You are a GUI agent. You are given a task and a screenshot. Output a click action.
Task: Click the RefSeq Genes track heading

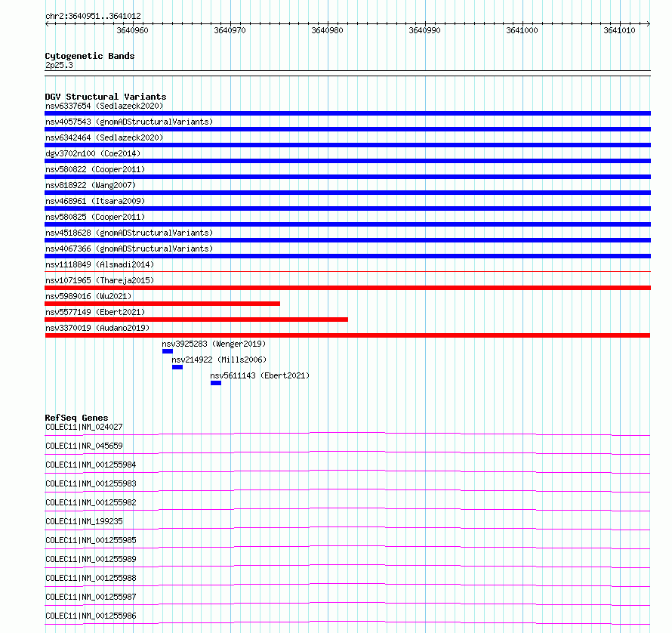click(x=77, y=418)
